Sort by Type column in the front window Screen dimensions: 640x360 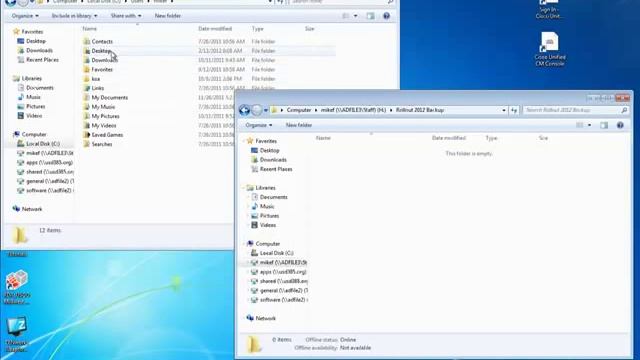point(491,138)
